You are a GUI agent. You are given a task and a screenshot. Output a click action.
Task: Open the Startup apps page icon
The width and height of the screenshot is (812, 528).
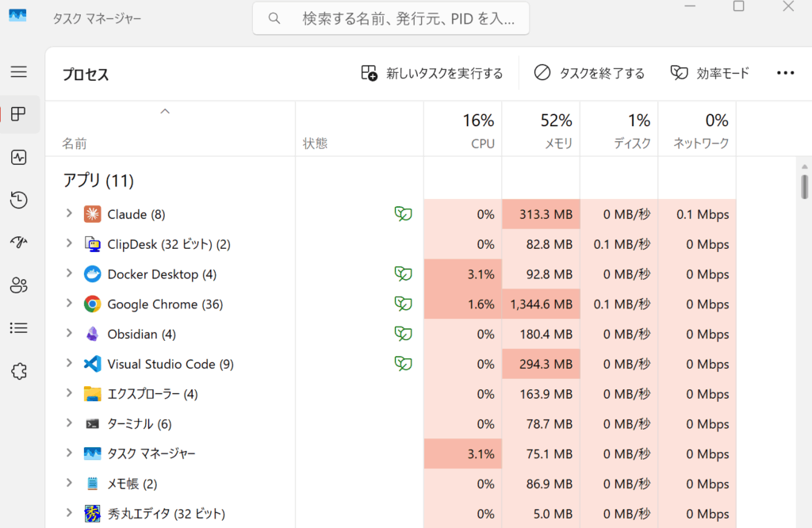pyautogui.click(x=19, y=243)
